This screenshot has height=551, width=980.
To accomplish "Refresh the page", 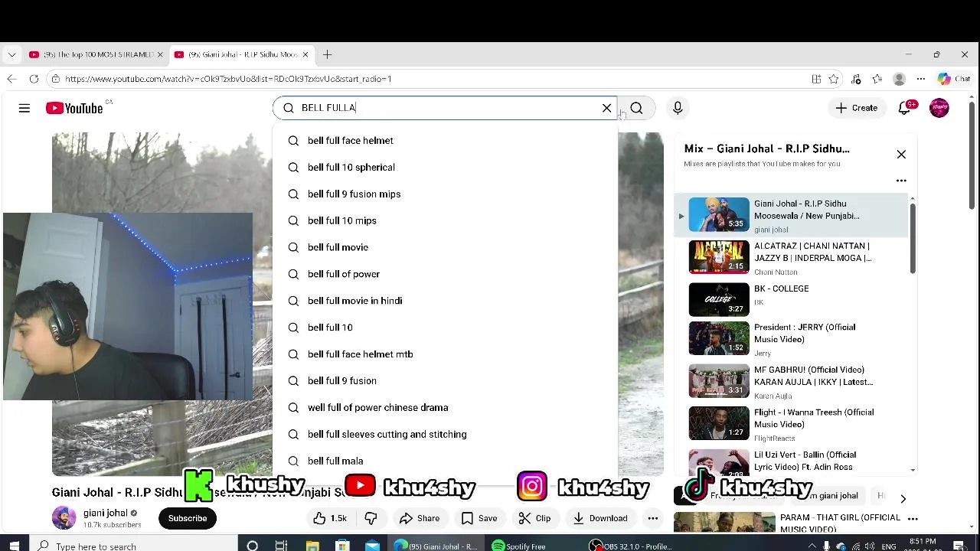I will click(x=34, y=79).
